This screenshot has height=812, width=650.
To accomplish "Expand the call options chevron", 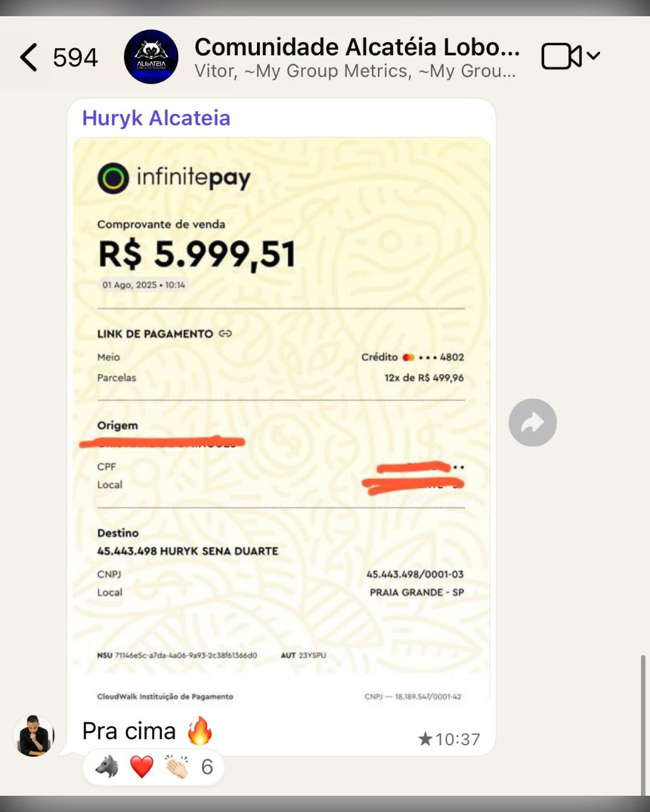I will pyautogui.click(x=593, y=56).
